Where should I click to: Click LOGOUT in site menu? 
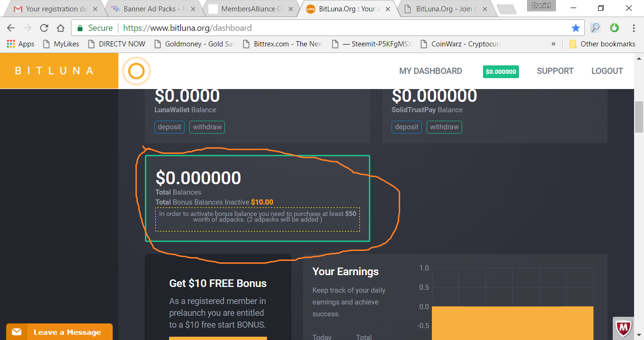607,71
